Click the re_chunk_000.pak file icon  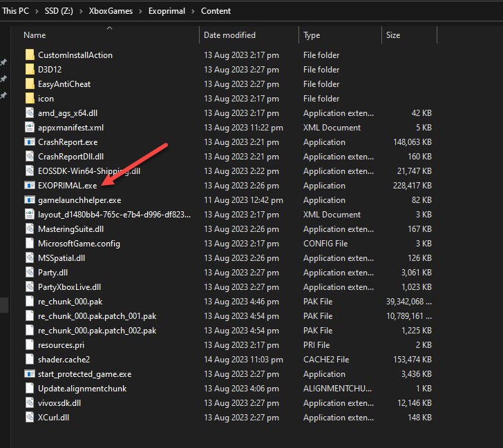coord(30,301)
